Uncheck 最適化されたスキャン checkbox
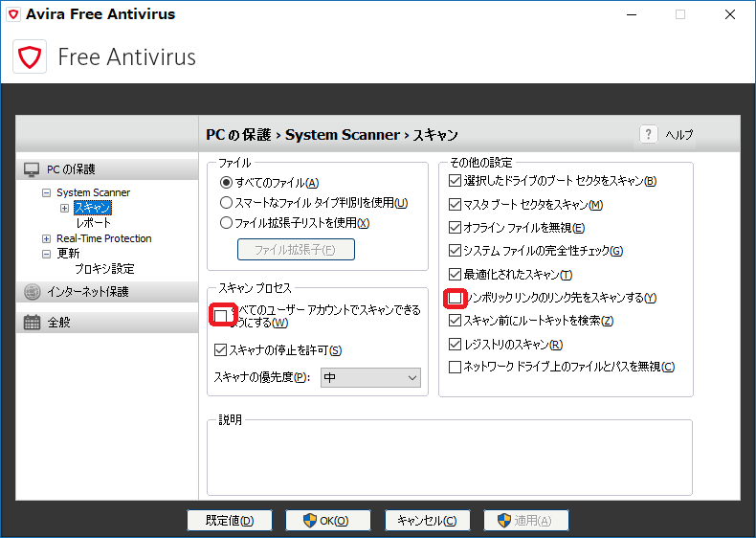Image resolution: width=756 pixels, height=538 pixels. (x=455, y=274)
